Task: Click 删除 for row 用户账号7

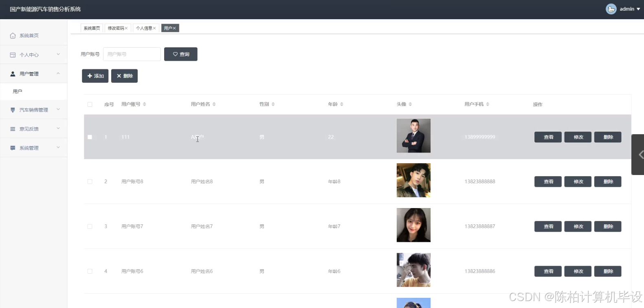Action: 608,226
